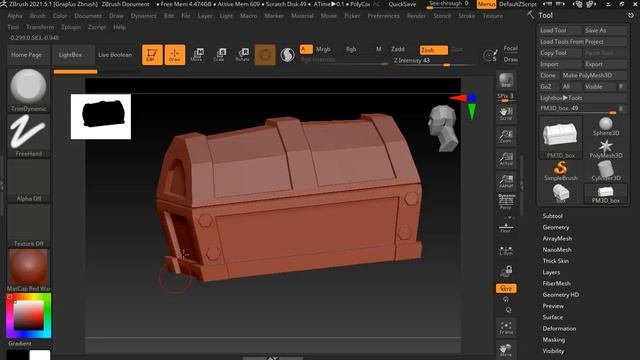Open the Document menu
Image resolution: width=640 pixels, height=360 pixels.
coord(88,16)
